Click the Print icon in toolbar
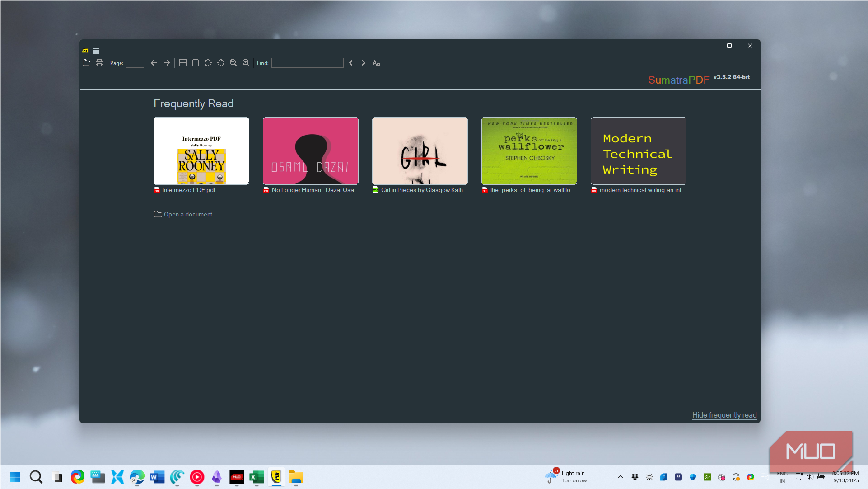The height and width of the screenshot is (489, 868). tap(99, 63)
